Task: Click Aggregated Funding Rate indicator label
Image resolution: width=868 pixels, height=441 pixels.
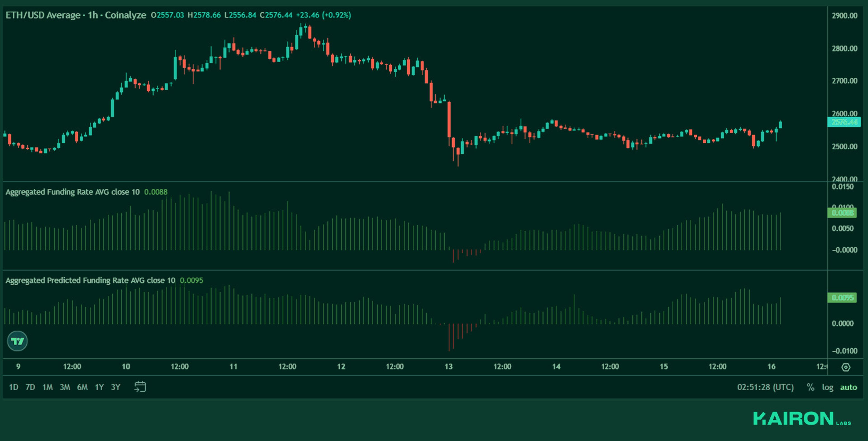Action: 72,192
